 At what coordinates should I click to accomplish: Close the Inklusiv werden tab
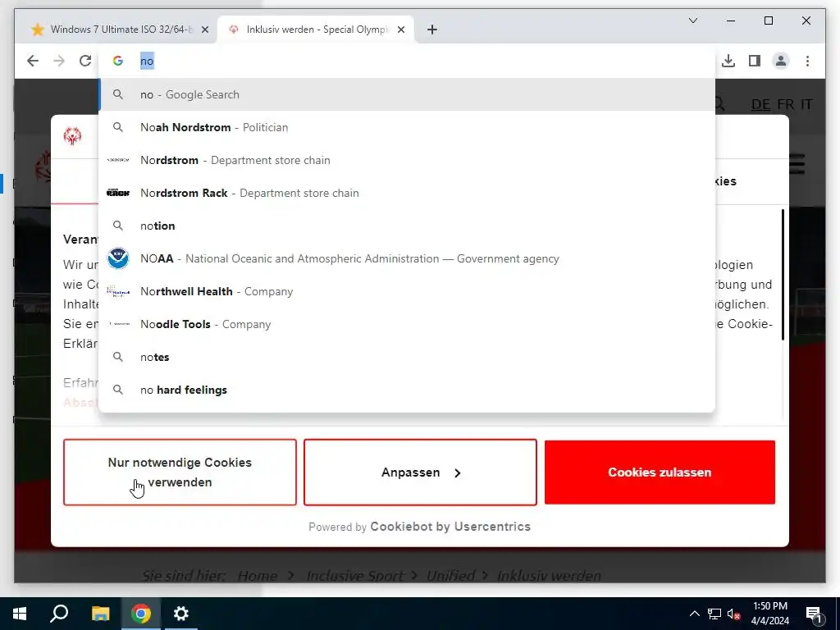[400, 30]
